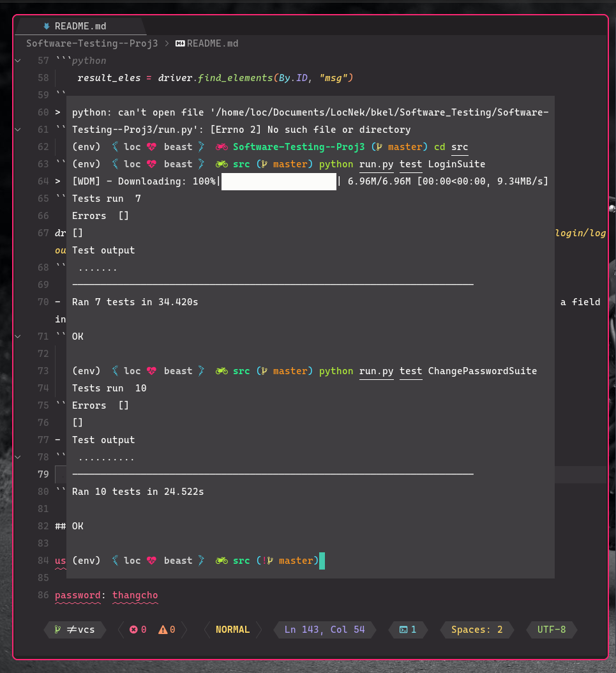Collapse the fold at line 71
The image size is (616, 673).
pos(18,336)
